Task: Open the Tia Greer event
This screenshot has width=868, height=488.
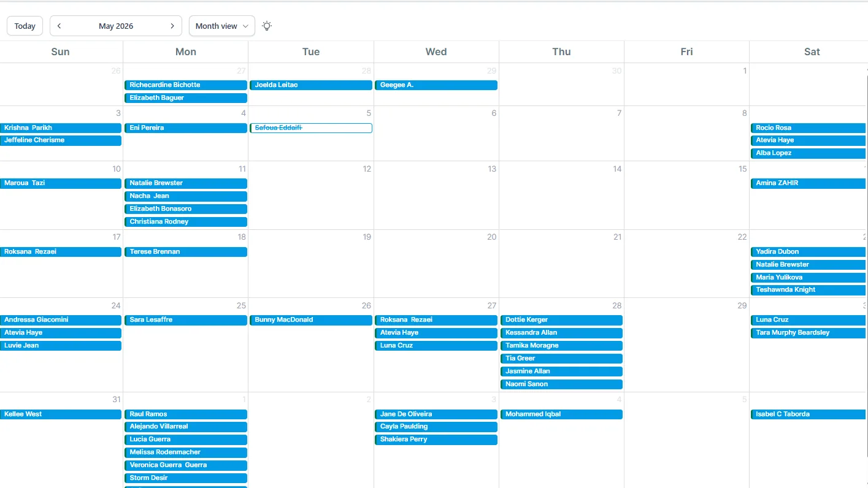Action: coord(561,359)
